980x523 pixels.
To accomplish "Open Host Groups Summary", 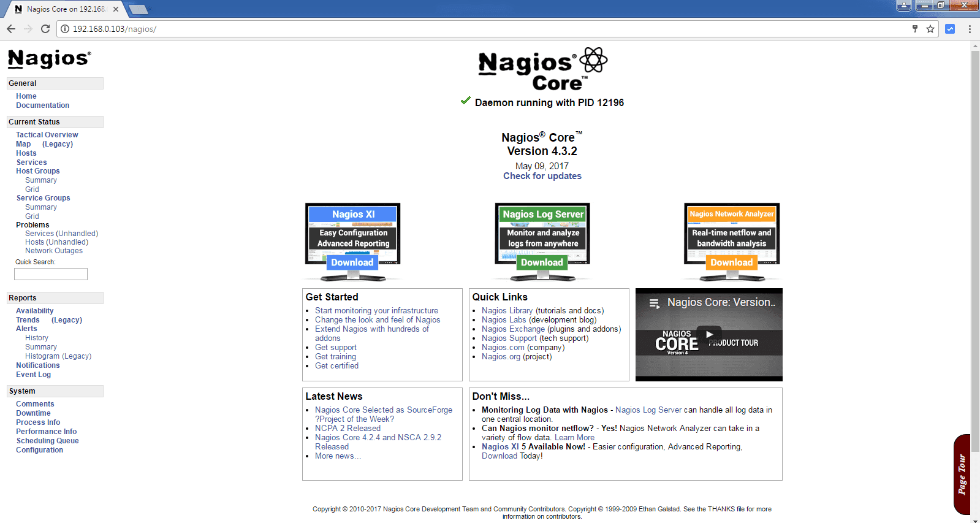I will click(41, 180).
